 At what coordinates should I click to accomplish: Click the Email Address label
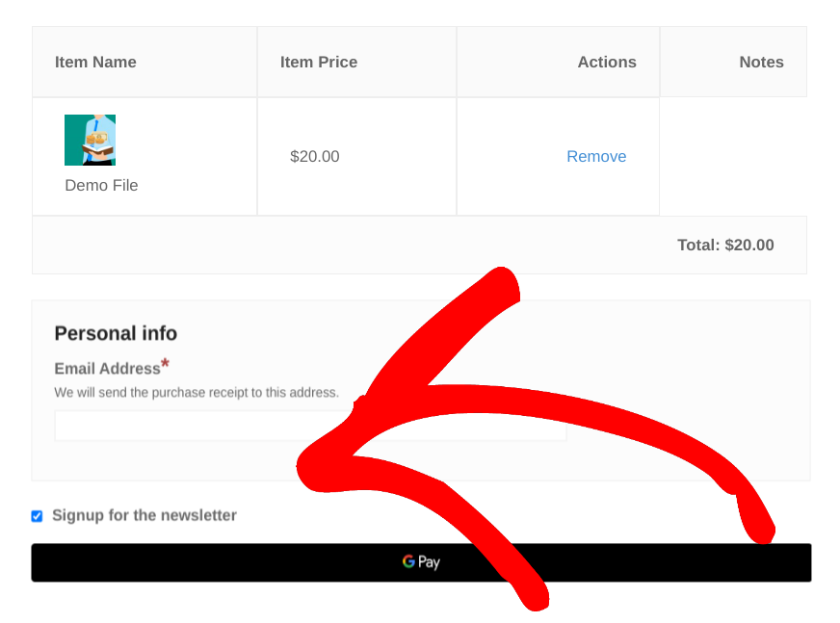click(107, 369)
